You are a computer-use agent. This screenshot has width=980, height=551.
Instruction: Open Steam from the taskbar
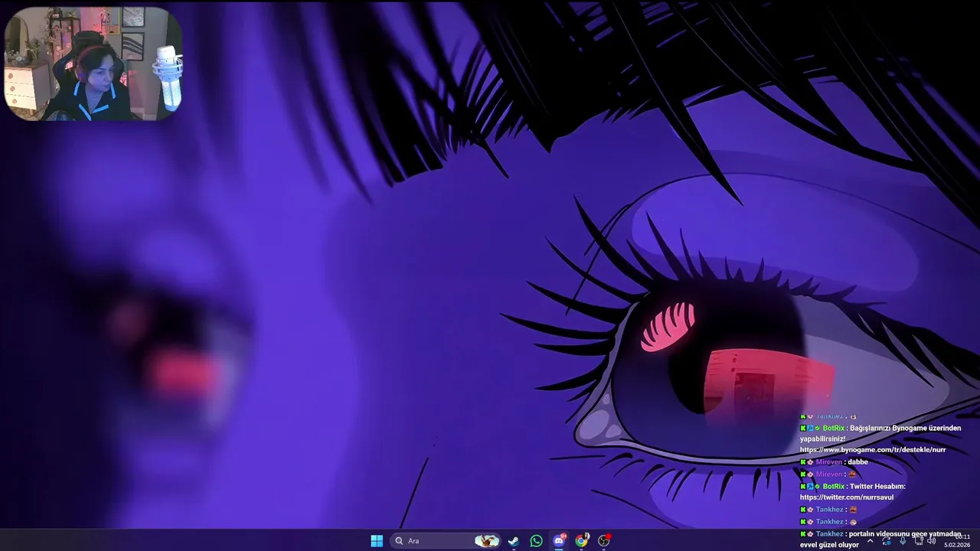[x=514, y=541]
